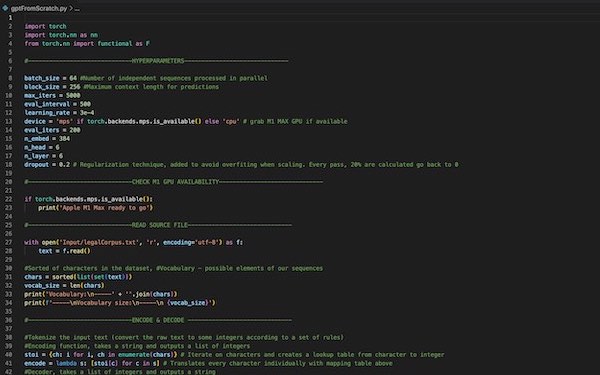Image resolution: width=600 pixels, height=375 pixels.
Task: Click the n_embed variable on line 15
Action: click(x=36, y=139)
